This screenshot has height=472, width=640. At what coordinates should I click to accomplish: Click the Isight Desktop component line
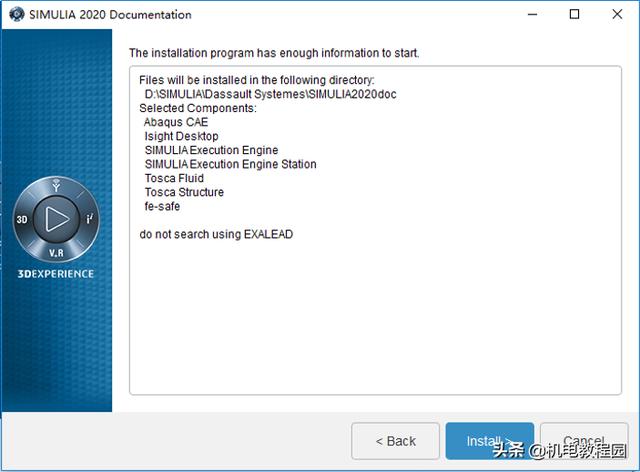point(181,136)
